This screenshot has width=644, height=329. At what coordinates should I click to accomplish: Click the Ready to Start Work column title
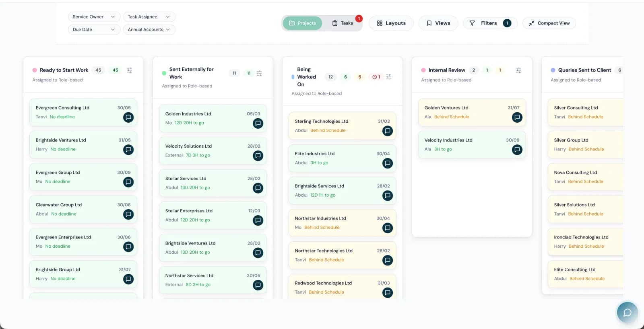[64, 70]
